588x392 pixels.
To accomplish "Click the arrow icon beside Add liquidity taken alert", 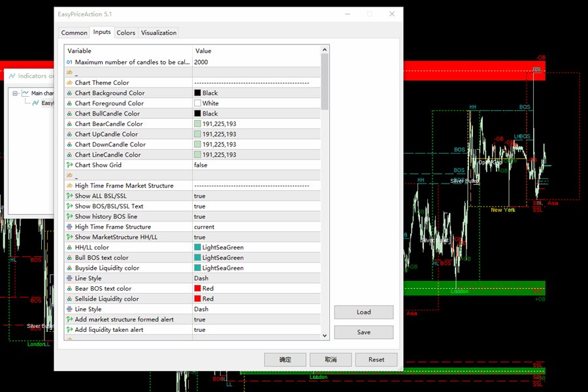I will pos(69,330).
